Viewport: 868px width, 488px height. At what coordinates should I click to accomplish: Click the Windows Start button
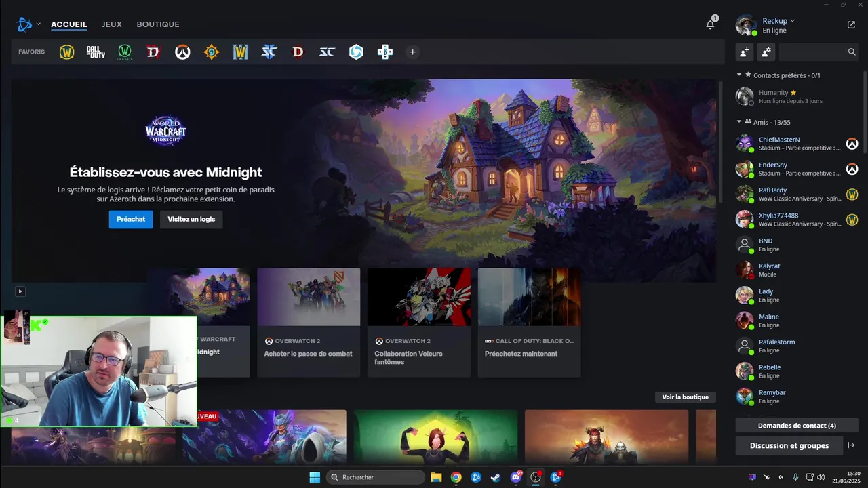pos(315,477)
